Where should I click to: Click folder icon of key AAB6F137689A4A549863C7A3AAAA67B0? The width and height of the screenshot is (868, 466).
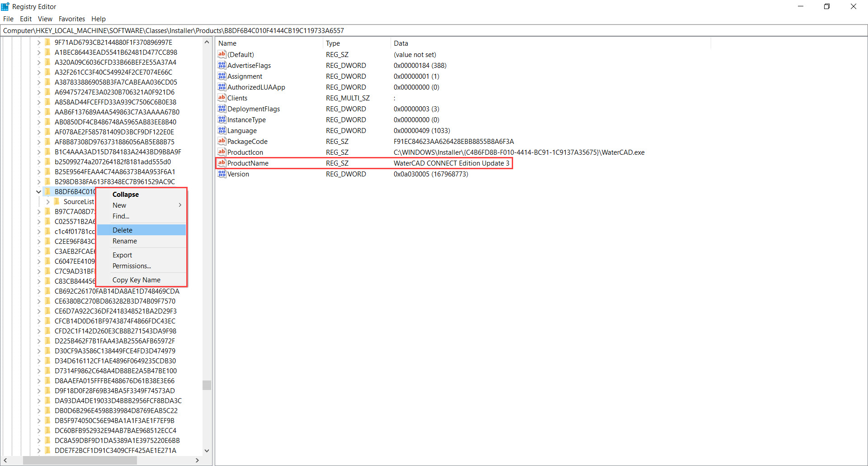tap(47, 112)
